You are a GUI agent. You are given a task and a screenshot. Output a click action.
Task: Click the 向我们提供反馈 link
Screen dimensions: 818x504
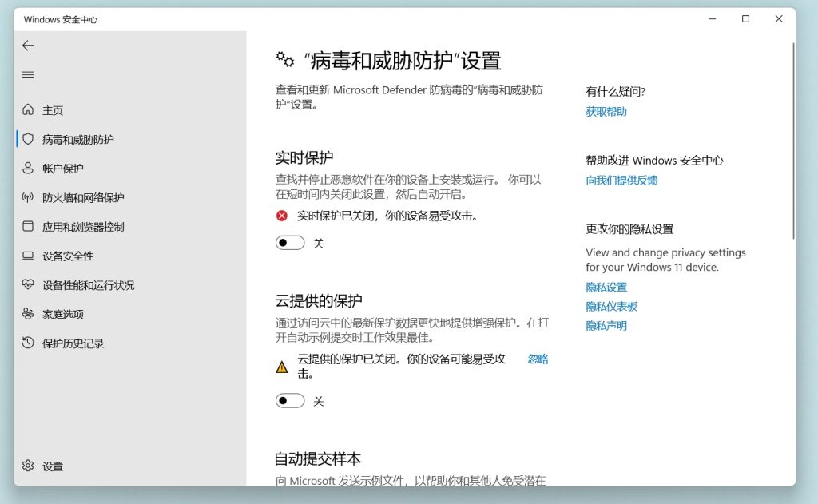tap(621, 181)
